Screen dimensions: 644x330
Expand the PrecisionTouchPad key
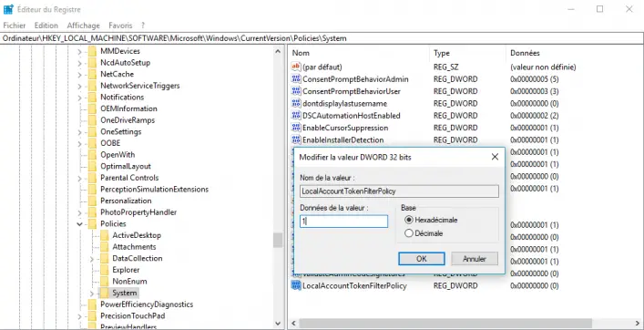79,316
